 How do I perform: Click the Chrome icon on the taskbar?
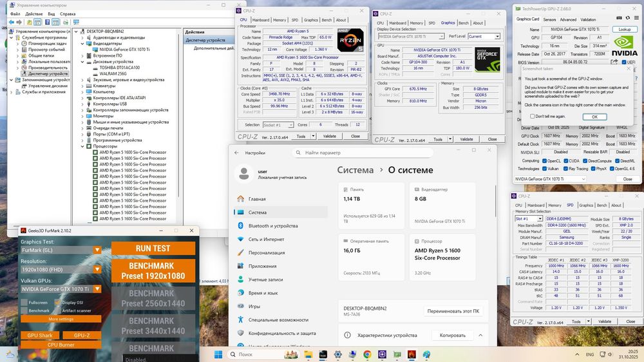click(x=367, y=354)
